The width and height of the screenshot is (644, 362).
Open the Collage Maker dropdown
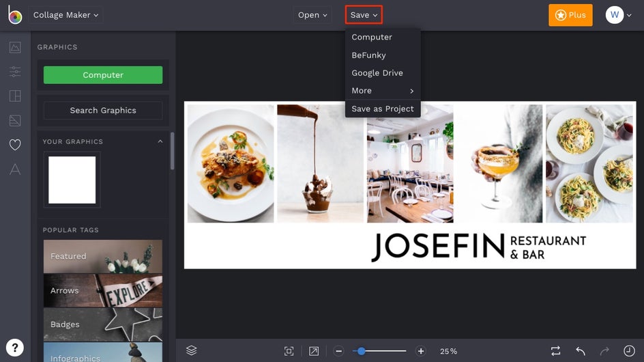(65, 15)
